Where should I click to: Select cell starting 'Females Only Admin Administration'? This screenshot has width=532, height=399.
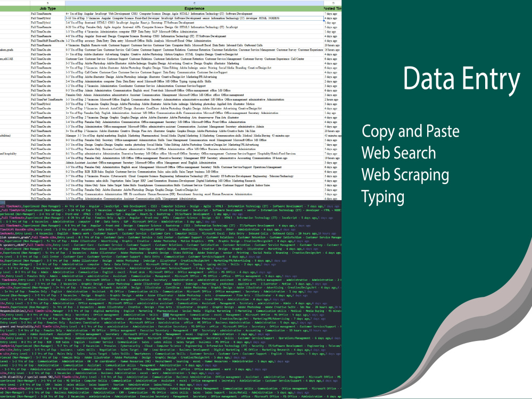tap(194, 95)
